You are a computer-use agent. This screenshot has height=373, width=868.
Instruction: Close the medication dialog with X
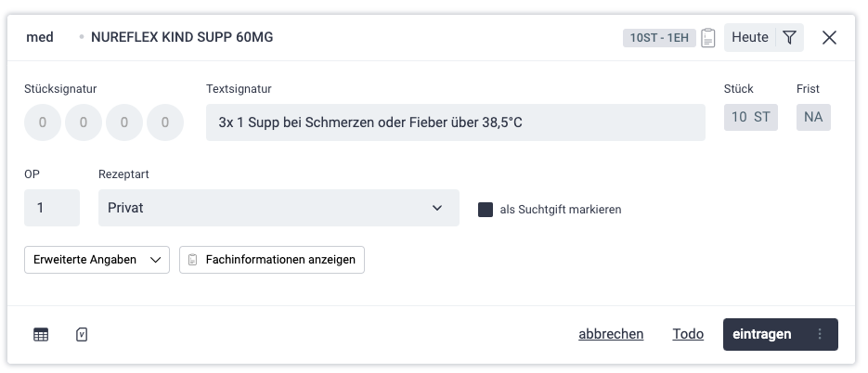(x=829, y=37)
